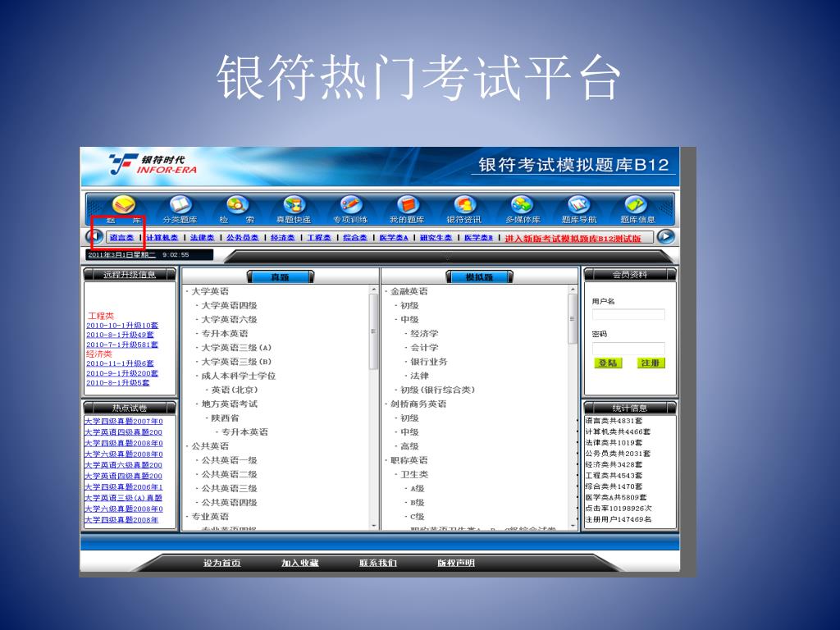Open the 题库 book icon in toolbar
This screenshot has width=840, height=630.
(123, 205)
